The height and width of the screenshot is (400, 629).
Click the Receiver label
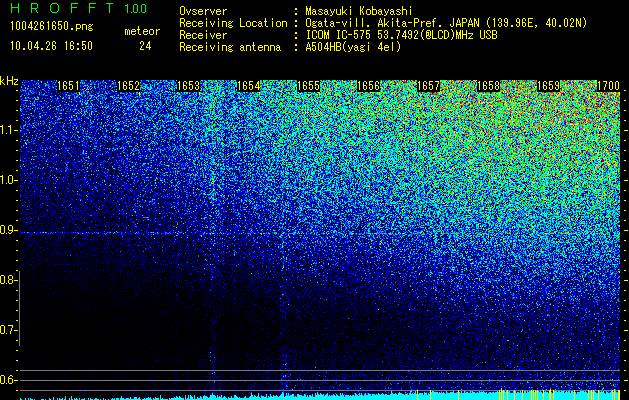point(203,35)
